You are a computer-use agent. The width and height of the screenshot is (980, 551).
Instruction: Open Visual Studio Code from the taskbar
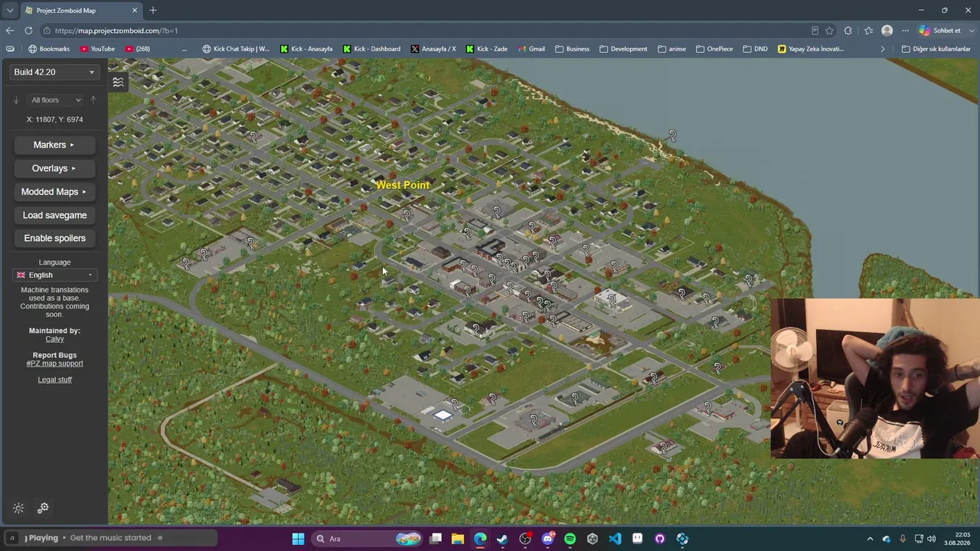pyautogui.click(x=615, y=539)
